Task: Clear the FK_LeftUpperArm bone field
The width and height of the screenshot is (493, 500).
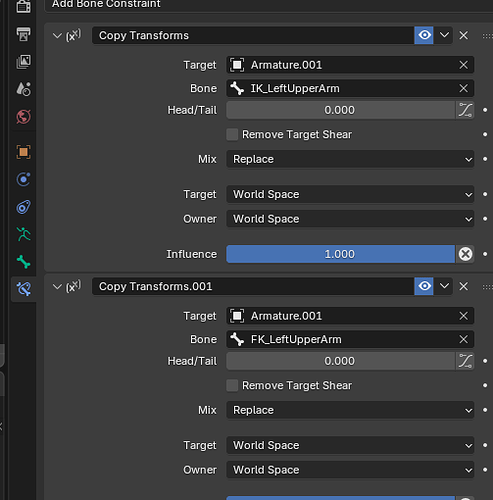Action: click(x=464, y=339)
